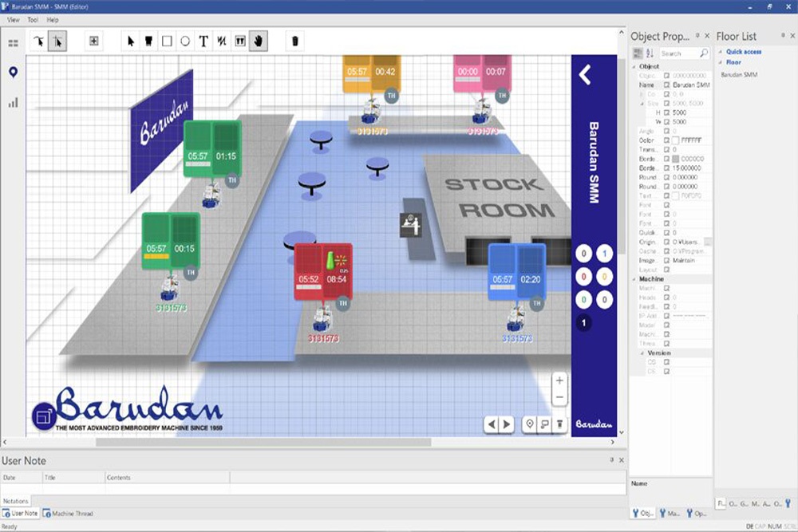Open the map pin view in left sidebar

coord(13,73)
